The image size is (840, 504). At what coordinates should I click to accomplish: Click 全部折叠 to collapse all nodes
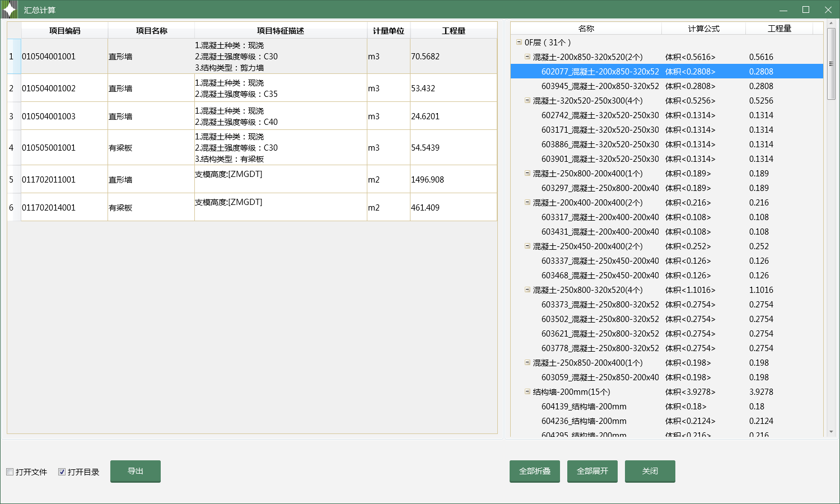(535, 471)
